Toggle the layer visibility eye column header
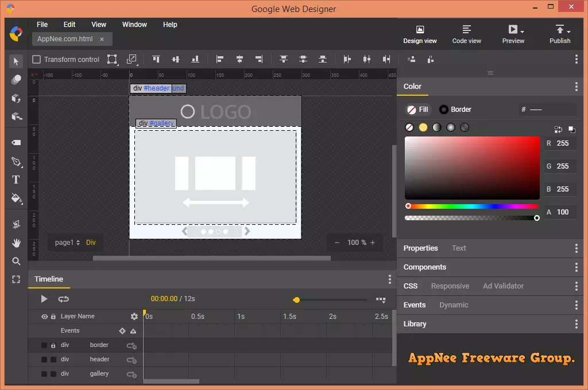 (x=44, y=317)
